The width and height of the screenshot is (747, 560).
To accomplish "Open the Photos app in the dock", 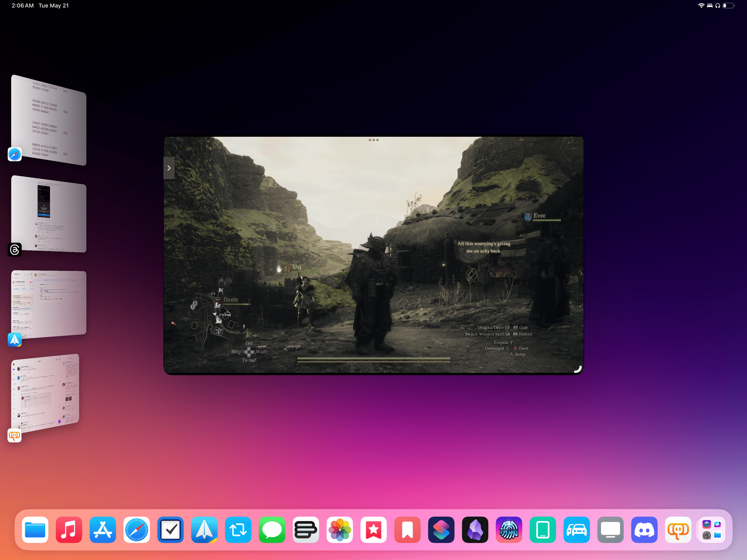I will (340, 530).
